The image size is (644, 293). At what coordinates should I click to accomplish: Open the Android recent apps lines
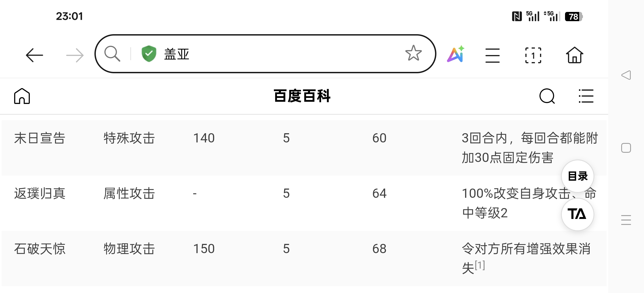point(626,220)
